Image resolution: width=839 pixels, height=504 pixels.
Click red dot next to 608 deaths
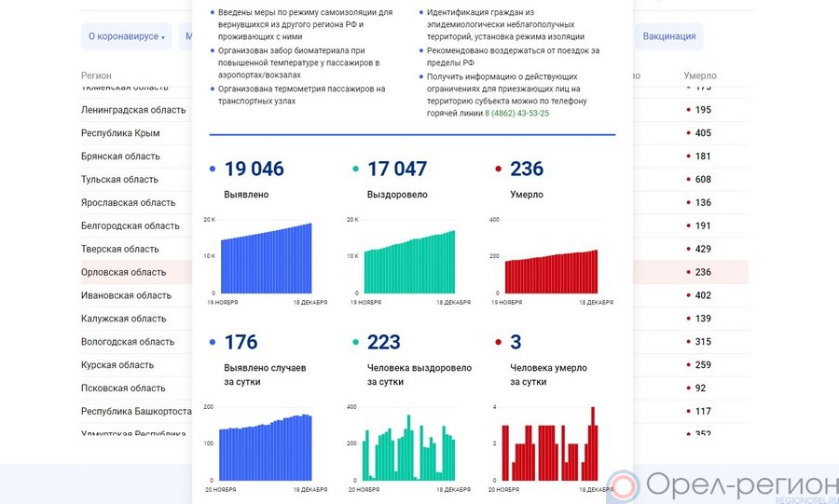tap(688, 180)
